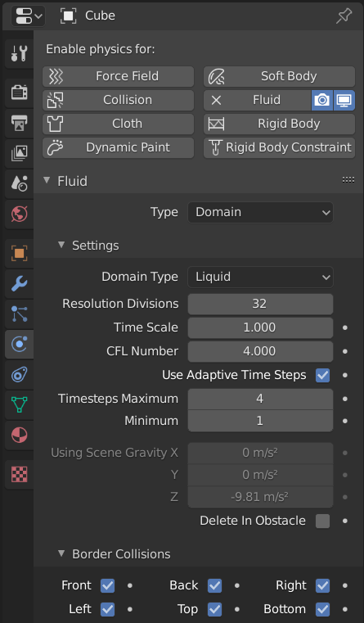
Task: Click the Resolution Divisions field
Action: [260, 304]
